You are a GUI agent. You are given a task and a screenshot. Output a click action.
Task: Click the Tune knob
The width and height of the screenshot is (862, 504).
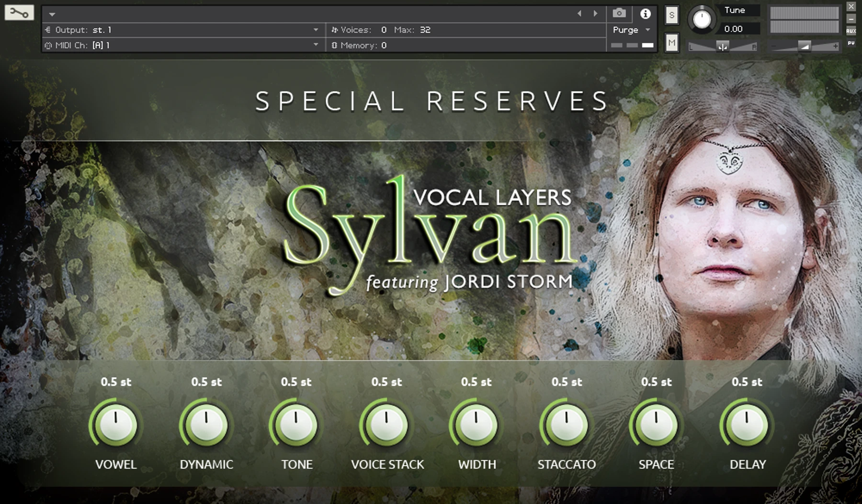702,20
